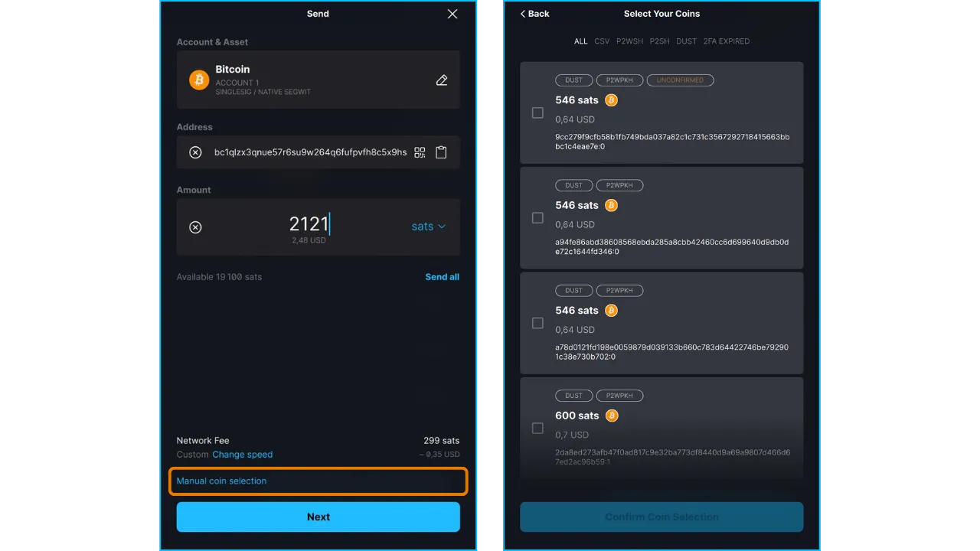Click the edit pencil icon for Bitcoin account
The image size is (980, 551).
pos(442,80)
